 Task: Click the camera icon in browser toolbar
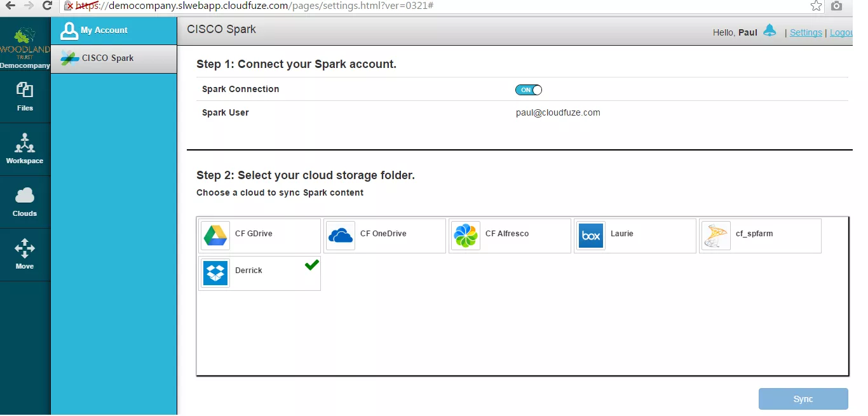point(837,6)
